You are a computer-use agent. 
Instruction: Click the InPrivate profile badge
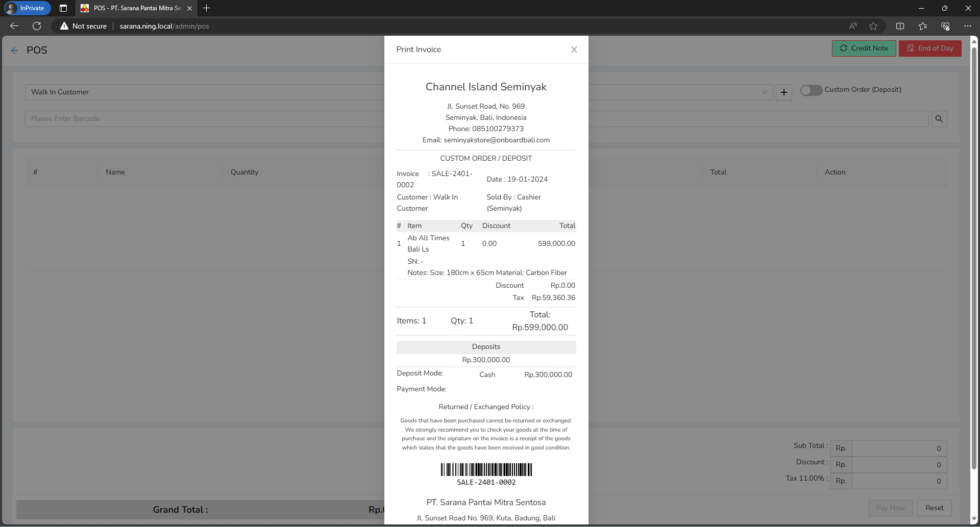tap(27, 8)
